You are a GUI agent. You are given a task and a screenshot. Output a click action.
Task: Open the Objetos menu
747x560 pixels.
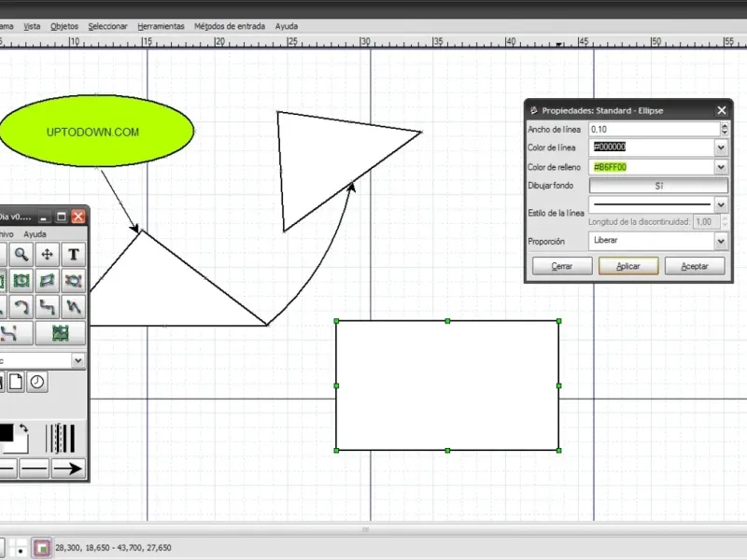click(64, 26)
